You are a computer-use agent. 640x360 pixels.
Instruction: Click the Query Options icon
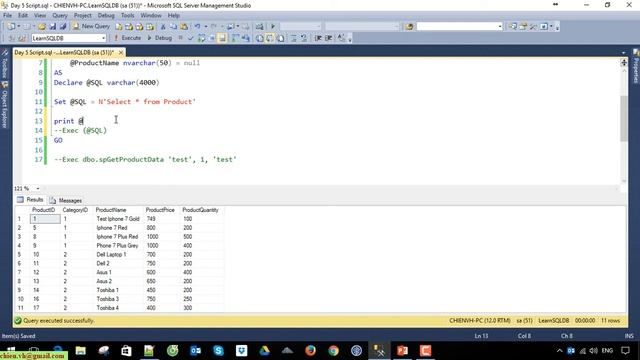[212, 38]
